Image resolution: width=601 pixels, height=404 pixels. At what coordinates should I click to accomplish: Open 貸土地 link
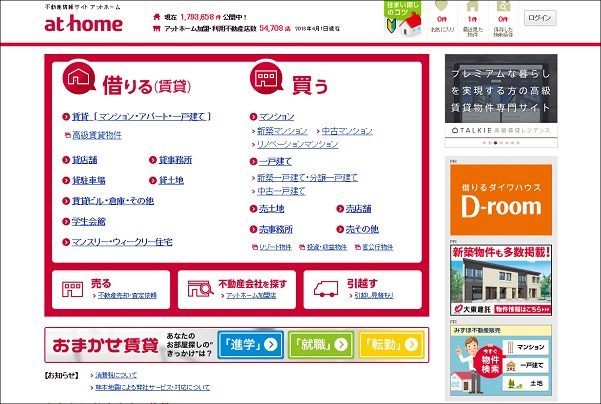[171, 181]
